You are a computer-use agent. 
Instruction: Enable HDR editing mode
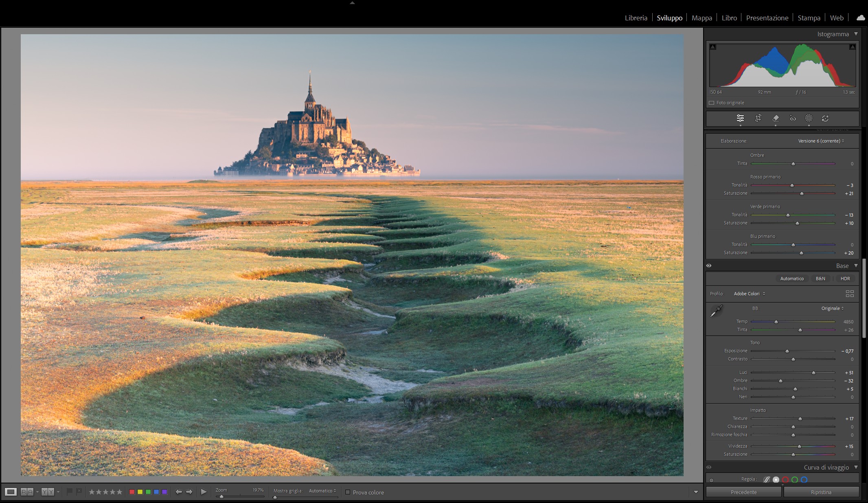click(x=845, y=279)
